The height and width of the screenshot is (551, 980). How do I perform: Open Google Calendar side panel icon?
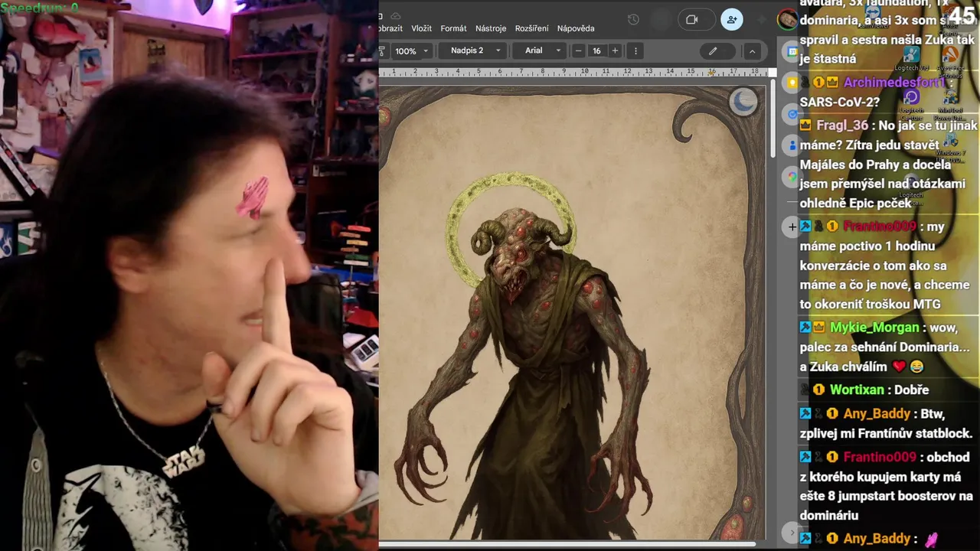pos(792,52)
